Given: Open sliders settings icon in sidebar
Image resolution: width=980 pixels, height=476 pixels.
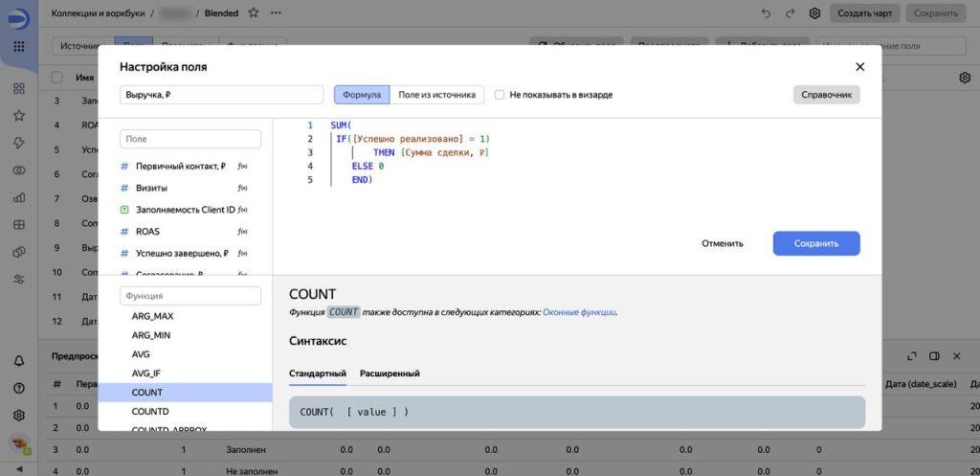Looking at the screenshot, I should 19,279.
